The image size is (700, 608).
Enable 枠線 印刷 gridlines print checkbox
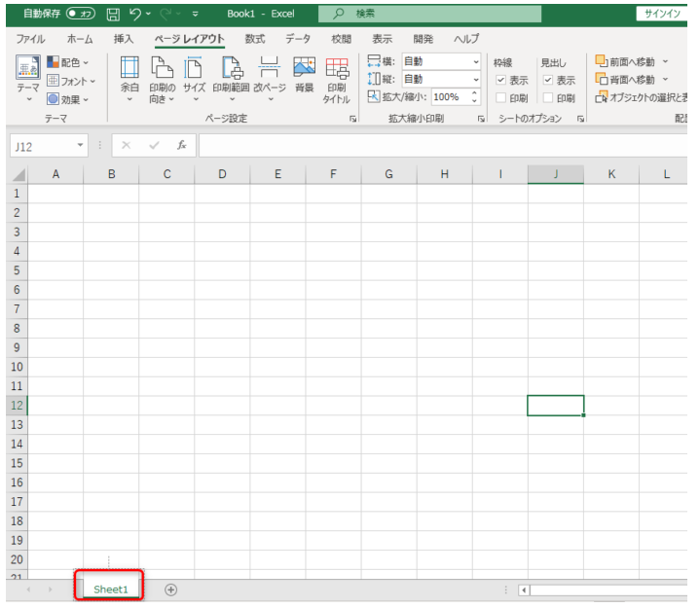(500, 97)
